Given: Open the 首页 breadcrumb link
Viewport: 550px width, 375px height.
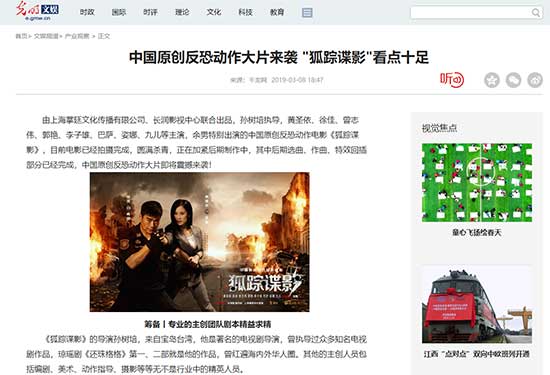Looking at the screenshot, I should click(x=21, y=36).
